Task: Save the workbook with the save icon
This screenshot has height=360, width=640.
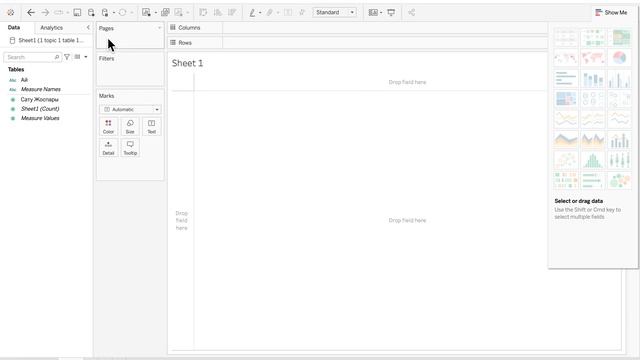Action: 77,13
